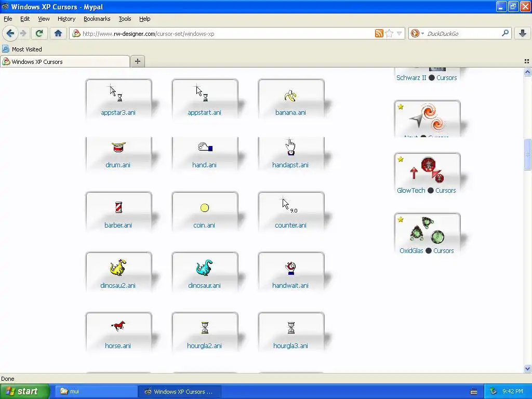
Task: Open the File menu
Action: click(8, 19)
